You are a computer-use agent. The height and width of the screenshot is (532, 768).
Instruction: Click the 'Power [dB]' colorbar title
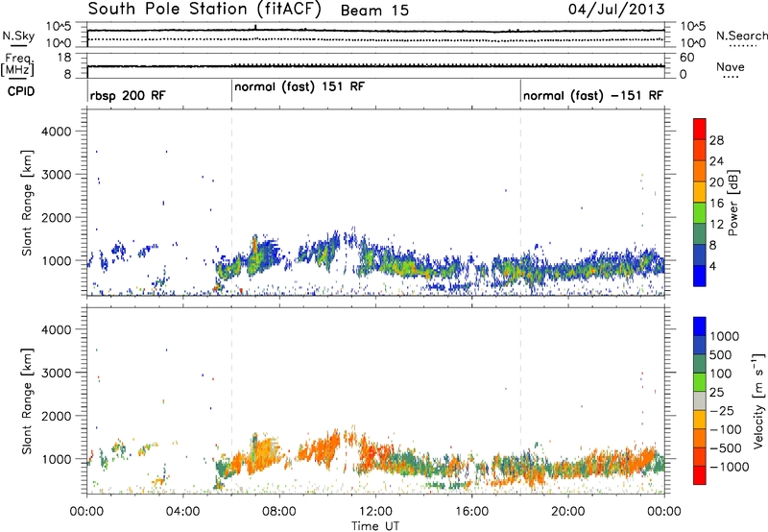point(732,203)
